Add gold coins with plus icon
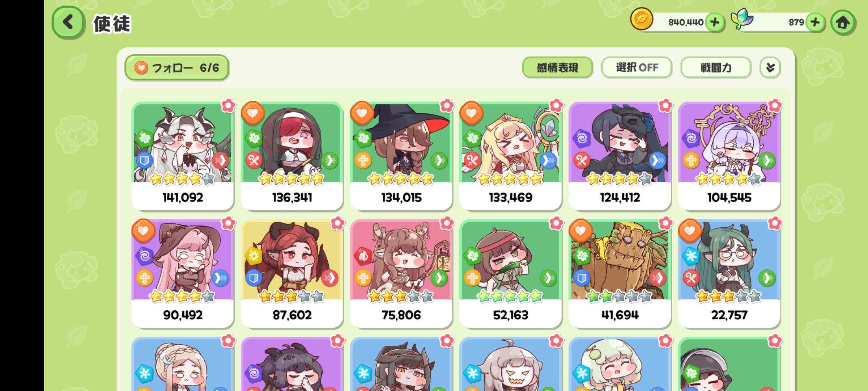868x391 pixels. [714, 22]
